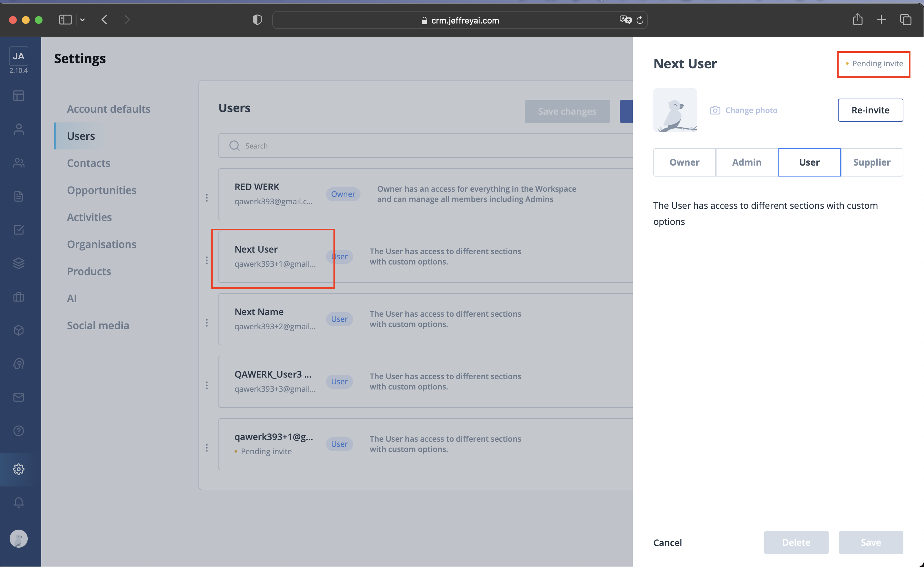Open the layers stack sidebar icon
This screenshot has width=924, height=567.
coord(18,263)
